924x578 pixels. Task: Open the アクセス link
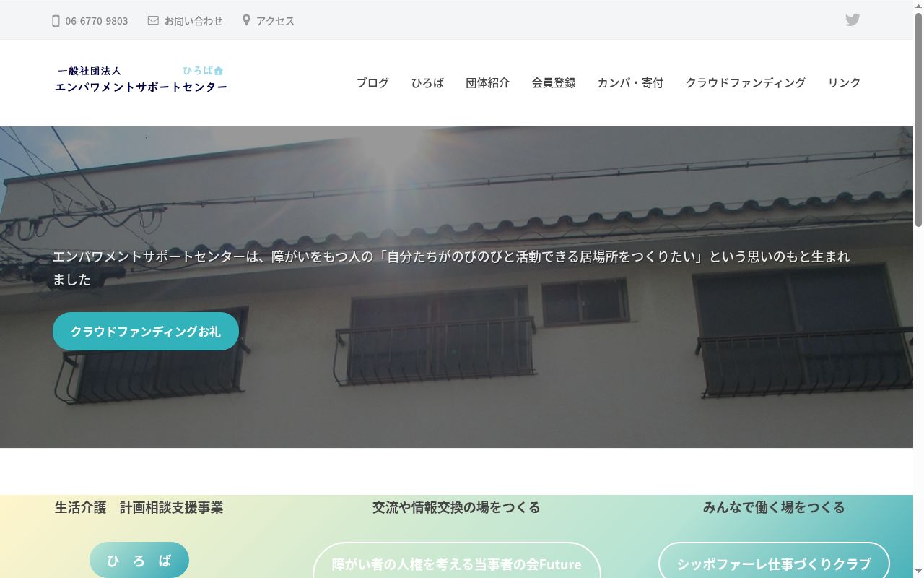click(x=275, y=21)
